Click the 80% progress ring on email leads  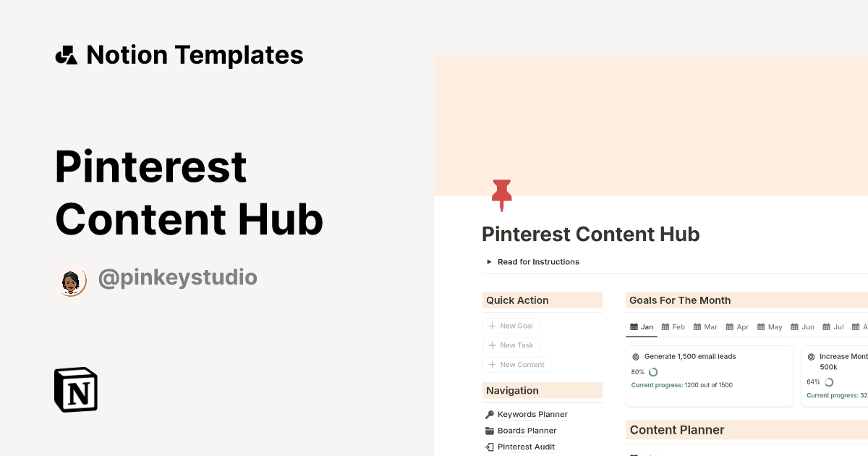coord(653,371)
